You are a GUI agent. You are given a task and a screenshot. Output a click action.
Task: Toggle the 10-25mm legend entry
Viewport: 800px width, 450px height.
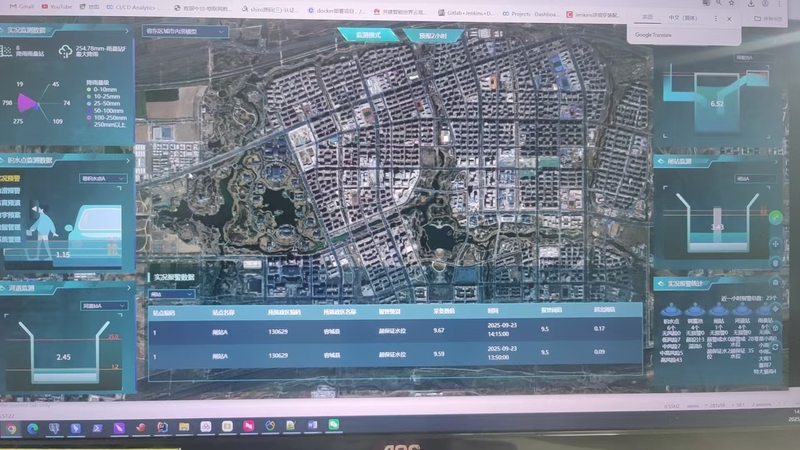[x=104, y=96]
